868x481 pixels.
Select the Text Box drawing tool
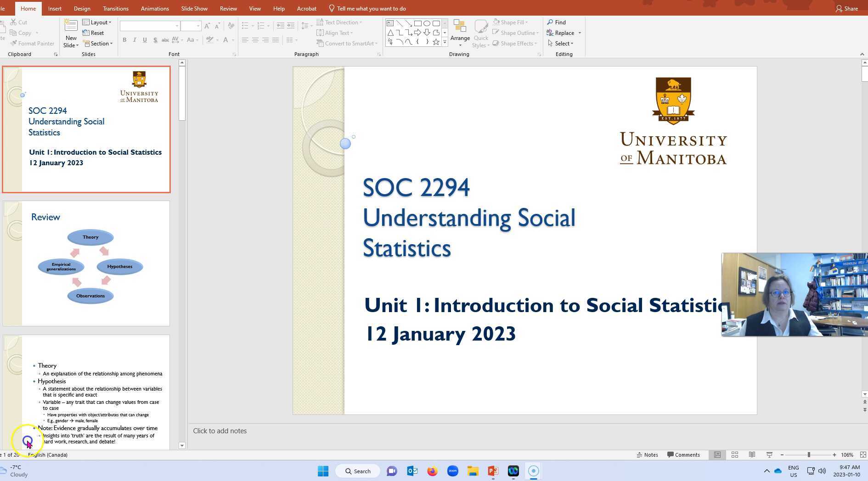point(391,22)
